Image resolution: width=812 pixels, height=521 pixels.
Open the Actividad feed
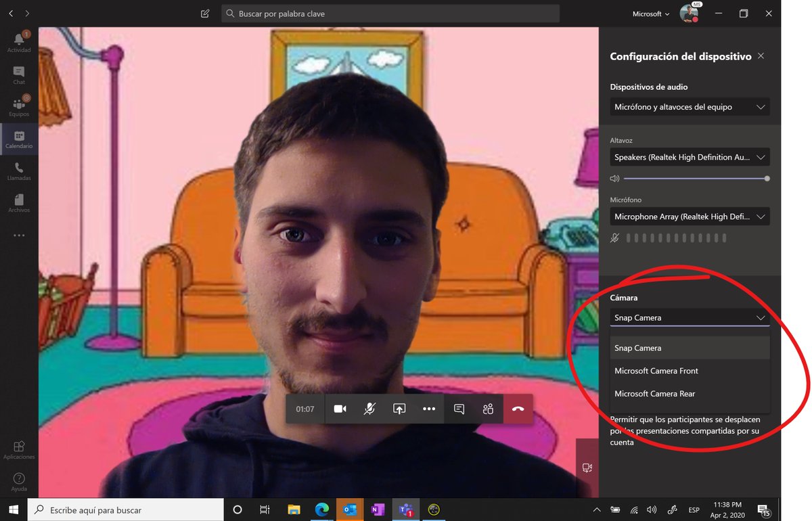pyautogui.click(x=19, y=41)
